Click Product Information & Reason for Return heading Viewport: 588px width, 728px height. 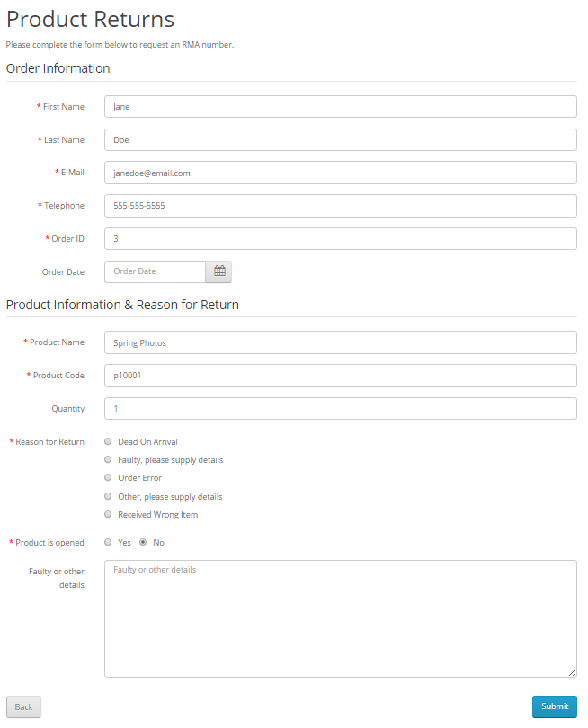pos(122,305)
